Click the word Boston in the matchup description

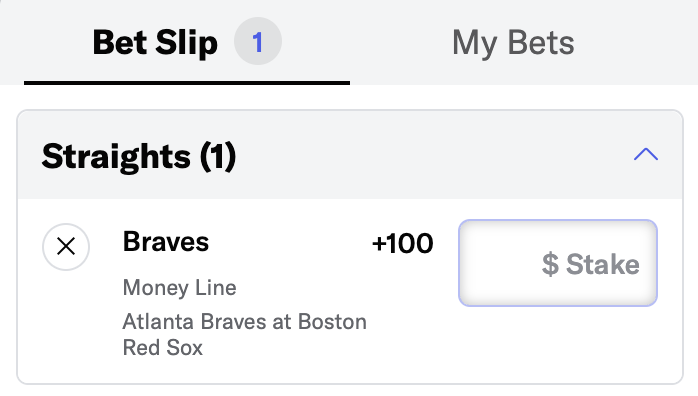click(x=332, y=321)
